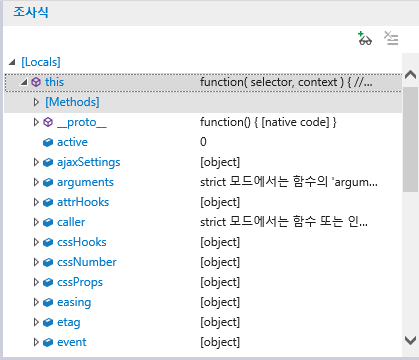Click the blue icon beside attrHooks

coord(48,202)
